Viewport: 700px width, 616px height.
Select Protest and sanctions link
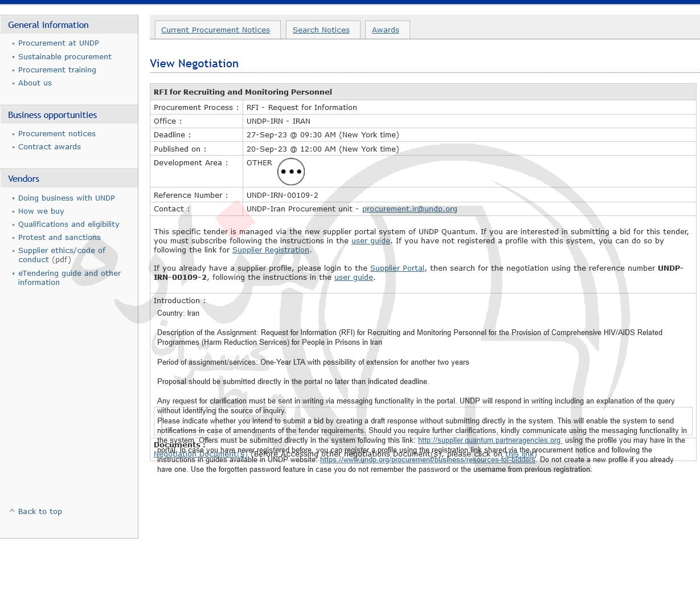[x=59, y=238]
